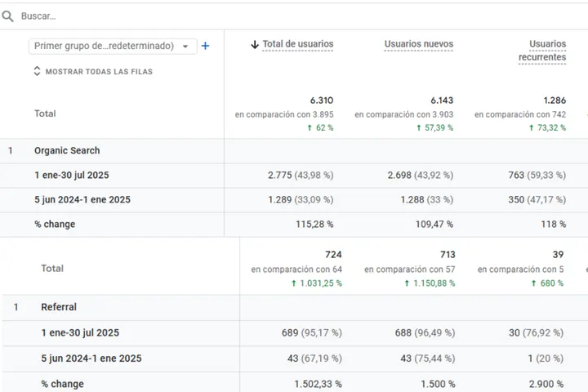Open the Primer grupo de…redeterminado dropdown
This screenshot has height=392, width=588.
click(x=113, y=46)
